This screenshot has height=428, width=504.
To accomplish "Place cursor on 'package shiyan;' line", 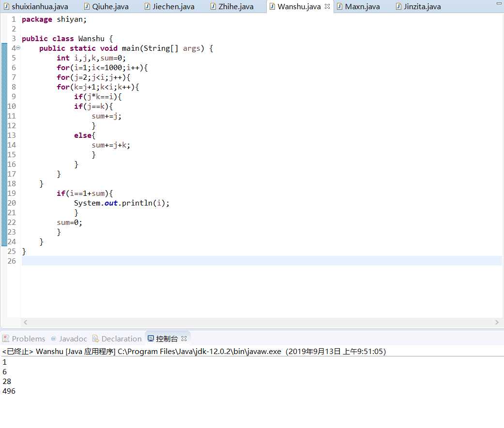I will (x=54, y=19).
